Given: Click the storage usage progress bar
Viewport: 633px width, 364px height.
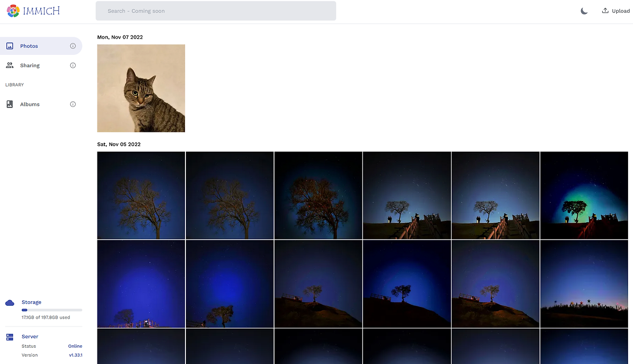Looking at the screenshot, I should click(x=52, y=310).
